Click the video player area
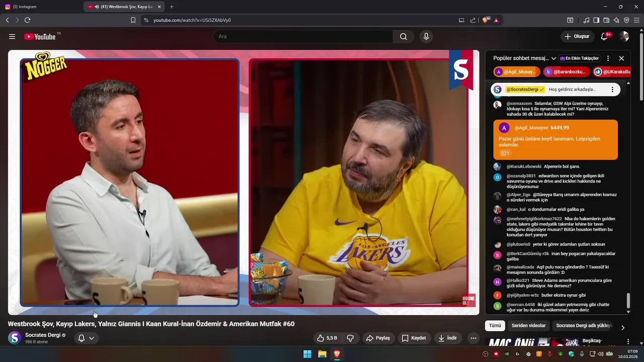Screen dimensions: 644x362 tap(244, 183)
